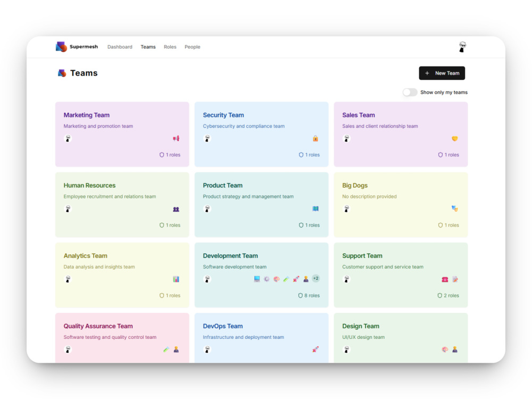
Task: Click the member avatar on Marketing Team card
Action: click(x=68, y=138)
